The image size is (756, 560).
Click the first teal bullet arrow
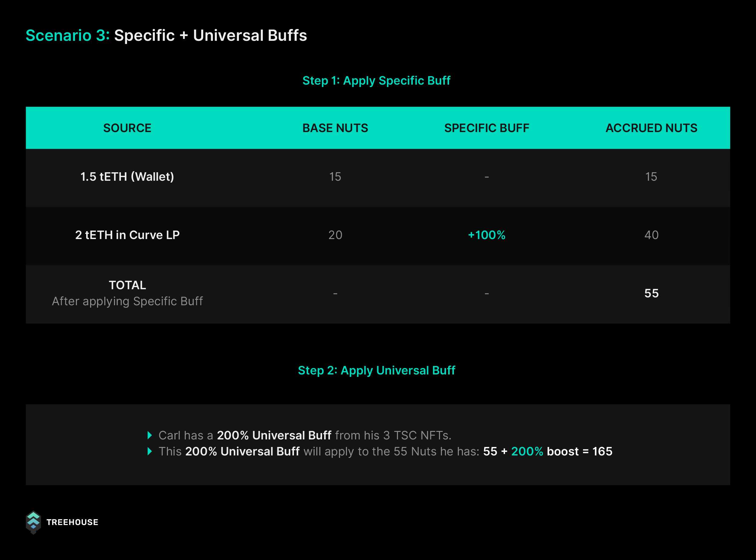point(150,435)
